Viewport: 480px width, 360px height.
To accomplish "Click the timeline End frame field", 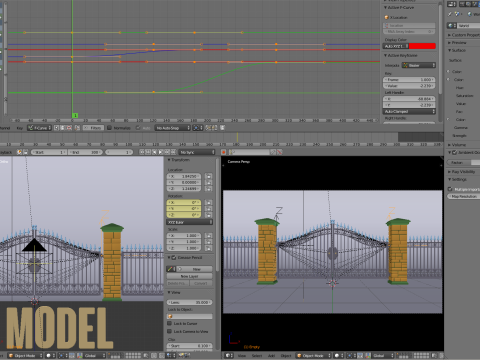I will [86, 152].
